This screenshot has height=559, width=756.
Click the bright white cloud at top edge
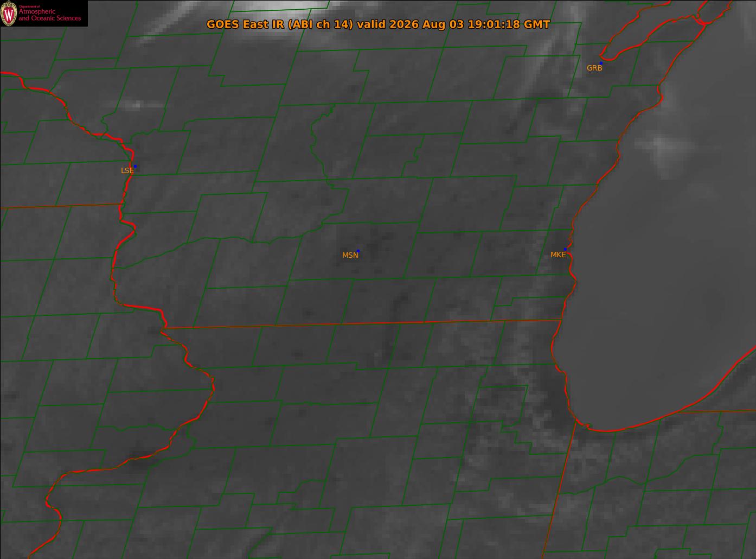pyautogui.click(x=279, y=5)
